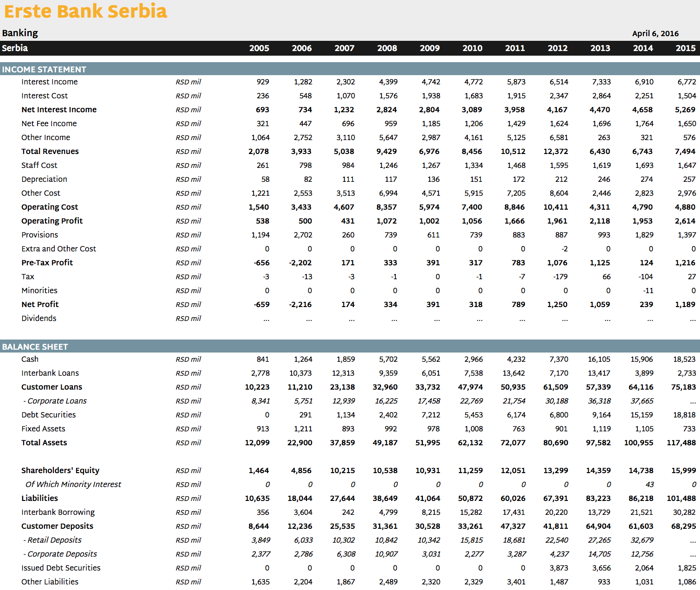The width and height of the screenshot is (700, 590).
Task: Click 2006 Pre-Tax Profit value -2,202
Action: (300, 263)
